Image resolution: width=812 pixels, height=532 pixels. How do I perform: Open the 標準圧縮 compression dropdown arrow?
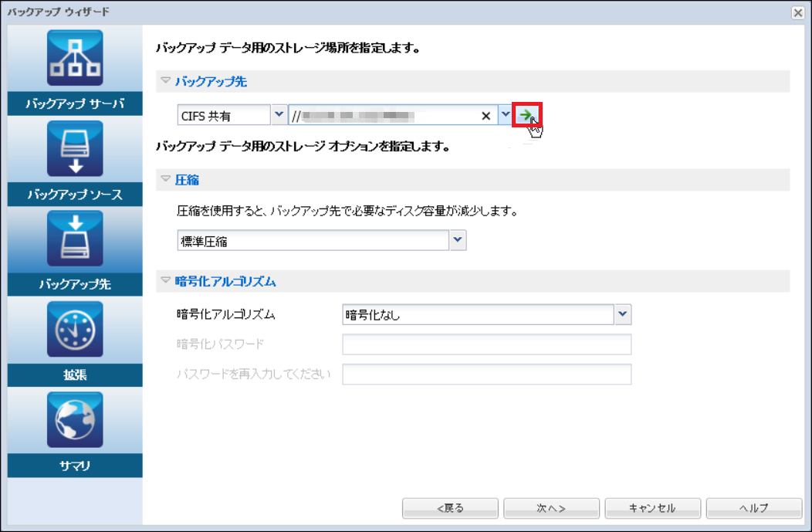point(458,240)
